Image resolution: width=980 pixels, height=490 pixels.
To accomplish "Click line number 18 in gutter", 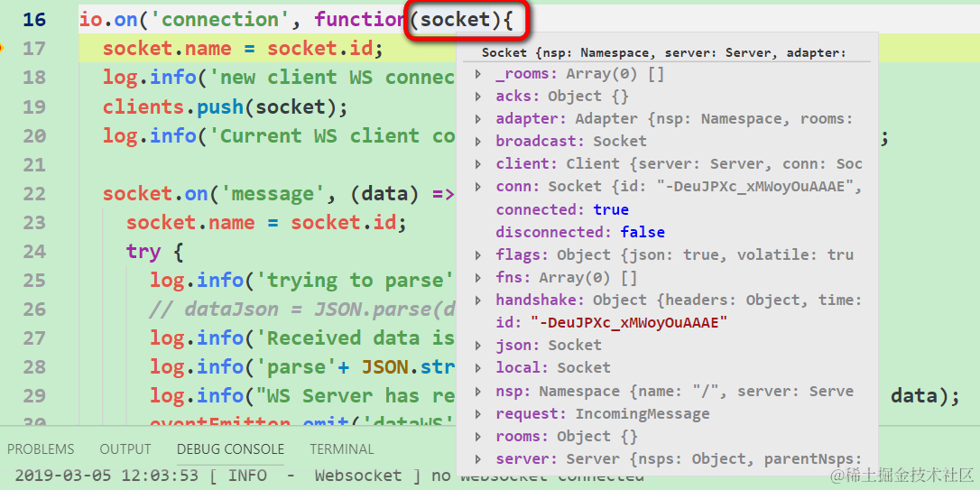I will click(34, 78).
